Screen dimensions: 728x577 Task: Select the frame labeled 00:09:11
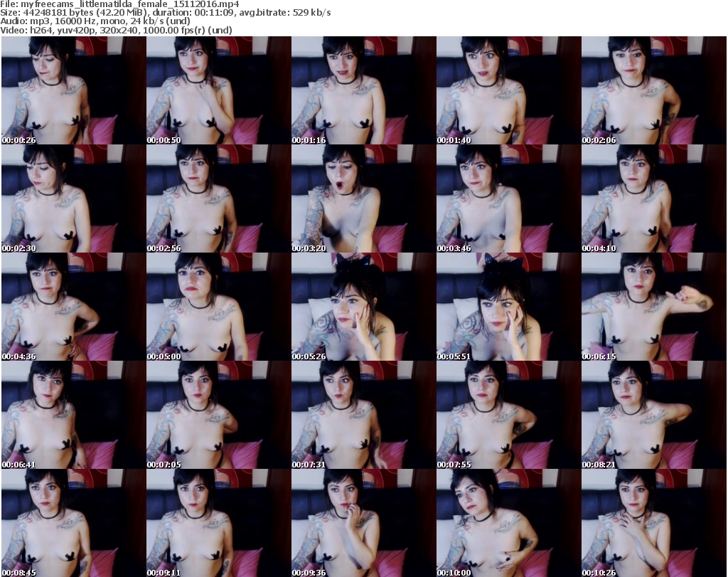[219, 523]
